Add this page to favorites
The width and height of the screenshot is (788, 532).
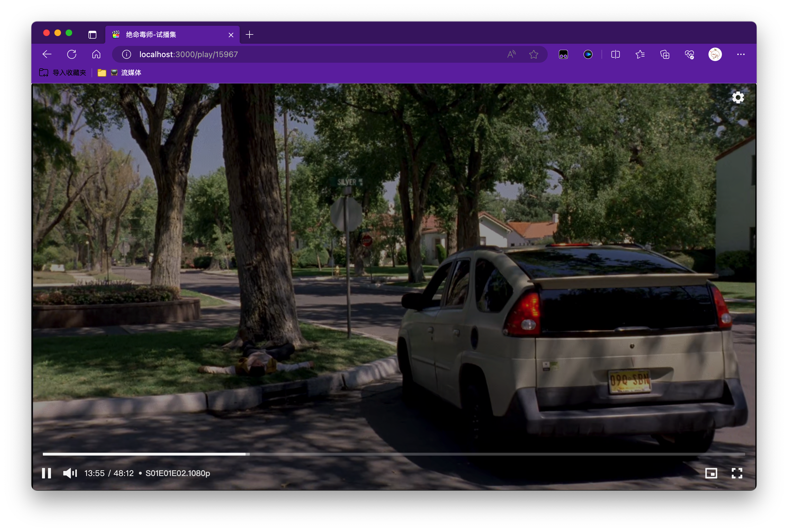click(534, 54)
